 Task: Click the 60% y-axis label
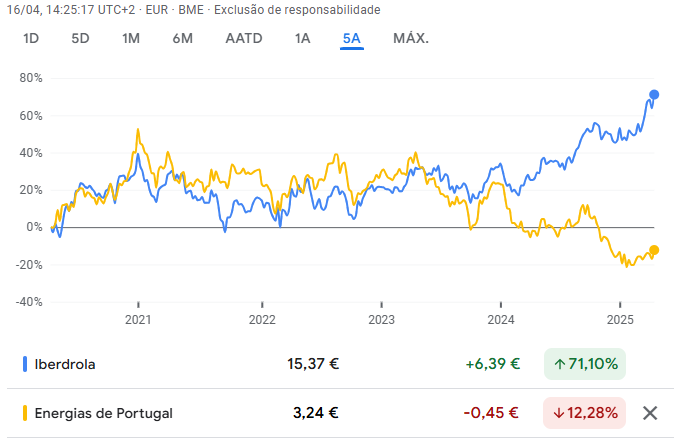pos(31,116)
